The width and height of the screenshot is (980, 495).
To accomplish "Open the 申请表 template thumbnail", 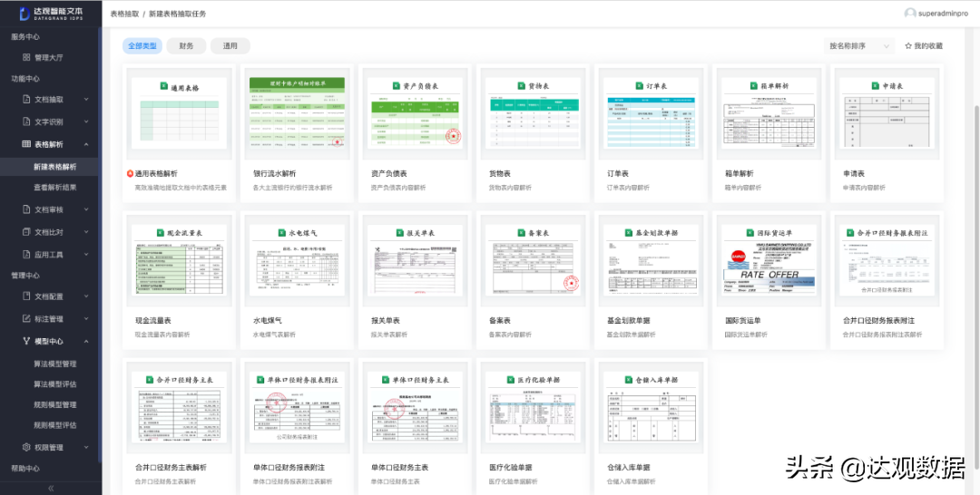I will [x=887, y=113].
